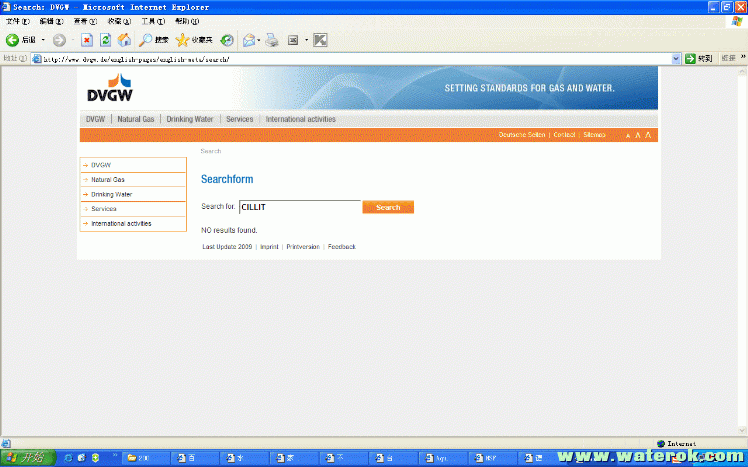The height and width of the screenshot is (467, 748).
Task: Switch to the folder taskbar window
Action: pyautogui.click(x=145, y=458)
